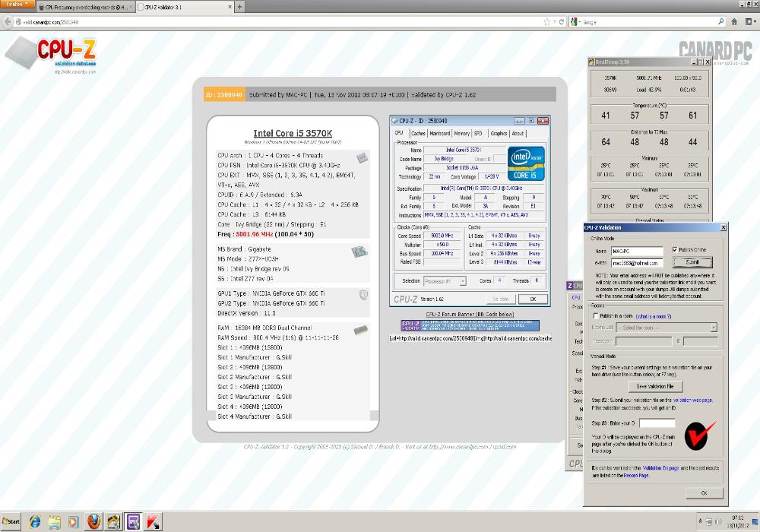
Task: Click the volume speaker icon in system tray
Action: pos(719,521)
